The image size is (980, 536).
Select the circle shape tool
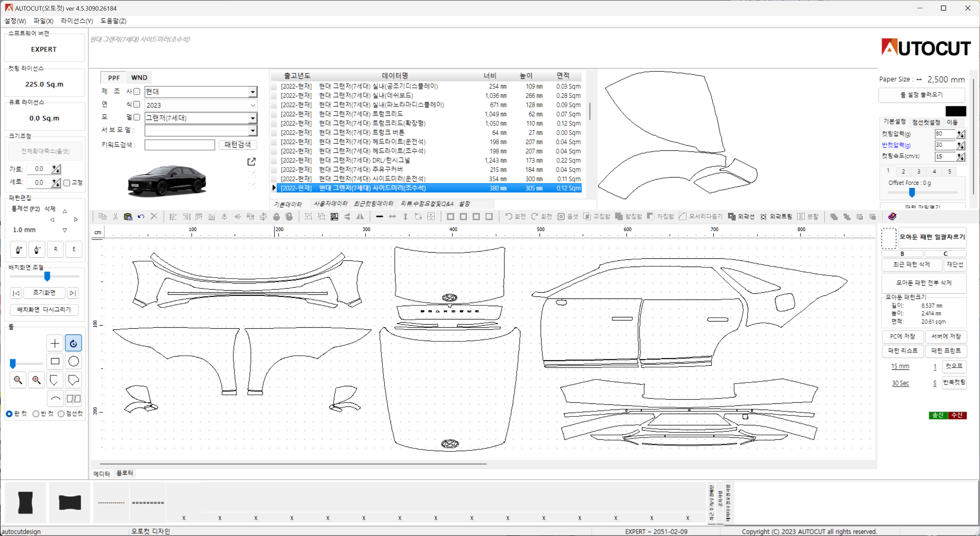click(73, 362)
